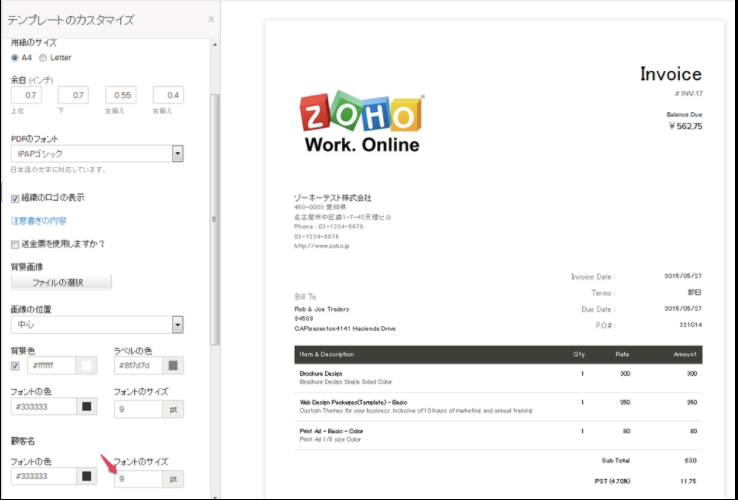
Task: Edit the right margin value 0.4
Action: click(168, 95)
